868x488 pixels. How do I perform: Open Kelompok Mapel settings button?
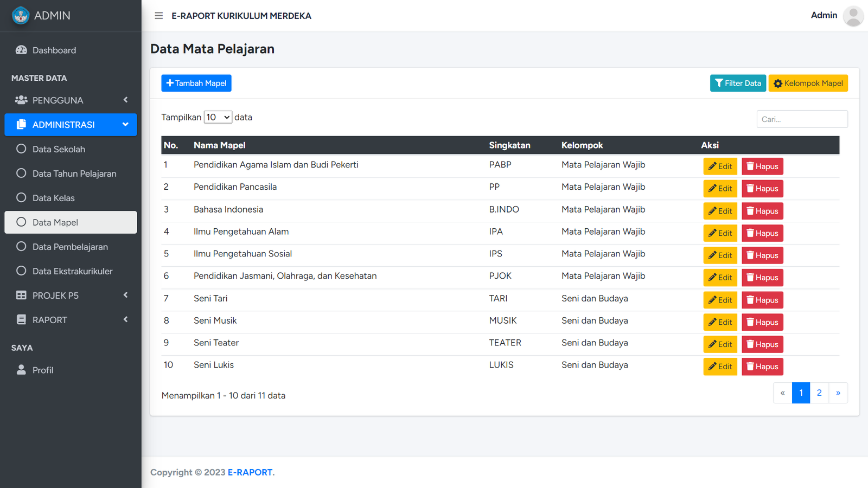coord(808,83)
